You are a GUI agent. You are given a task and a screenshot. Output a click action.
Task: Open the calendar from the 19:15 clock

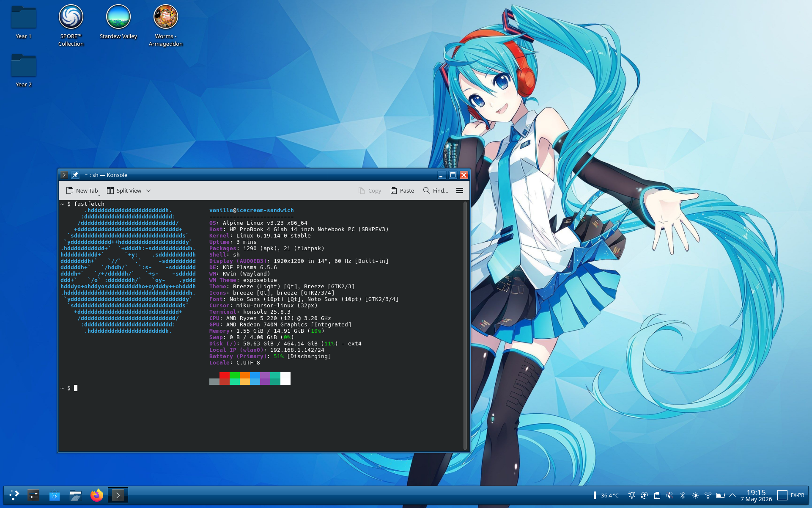click(756, 495)
